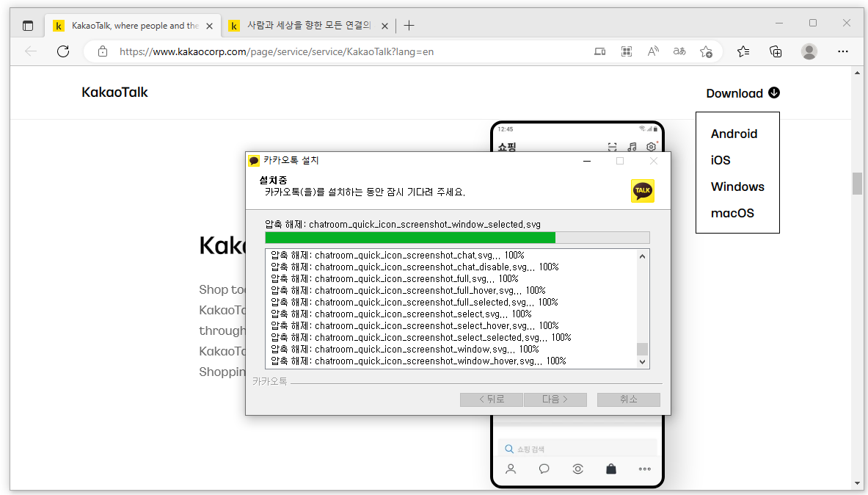The height and width of the screenshot is (495, 868).
Task: Click log line screenshot_chat.svg 100%
Action: pos(398,255)
